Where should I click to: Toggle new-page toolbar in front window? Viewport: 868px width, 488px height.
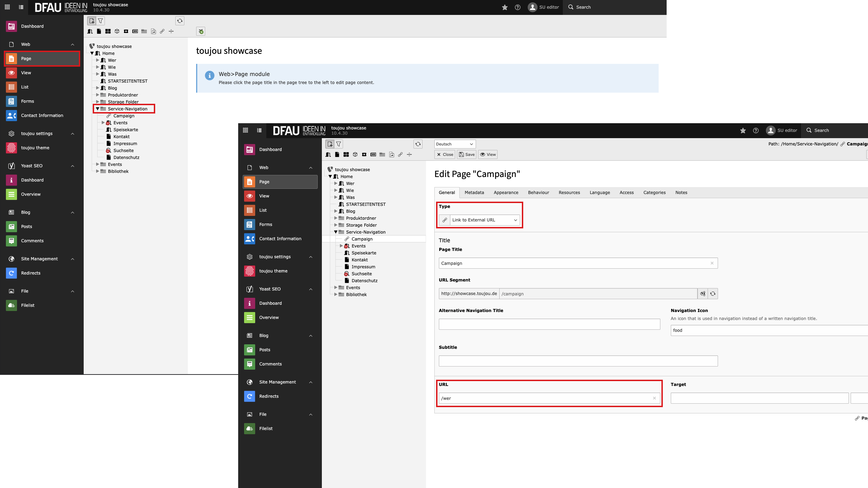330,144
